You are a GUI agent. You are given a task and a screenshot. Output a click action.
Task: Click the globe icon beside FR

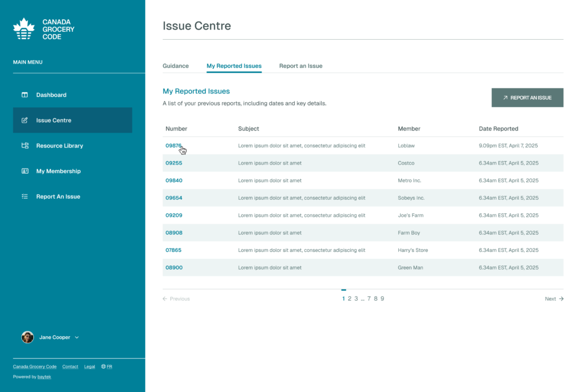coord(103,366)
